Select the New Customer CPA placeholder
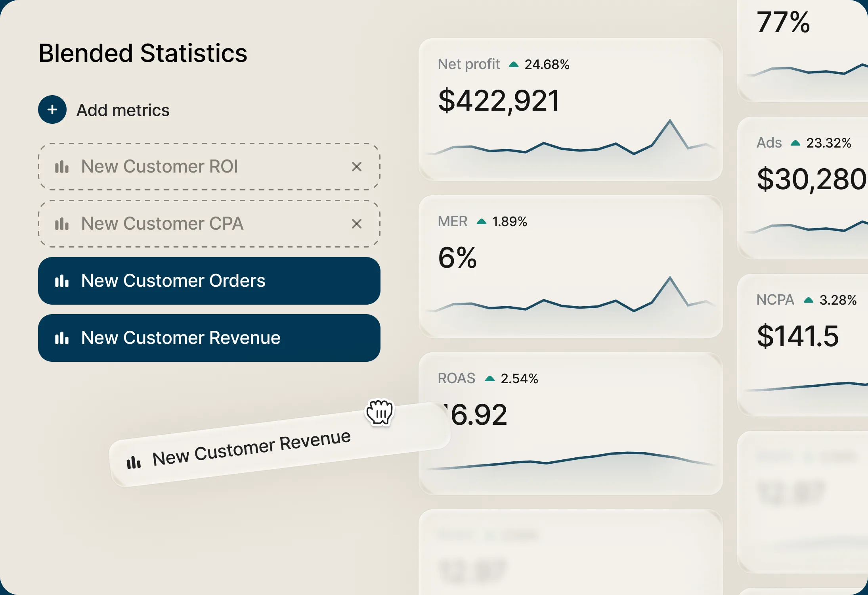 click(x=209, y=224)
